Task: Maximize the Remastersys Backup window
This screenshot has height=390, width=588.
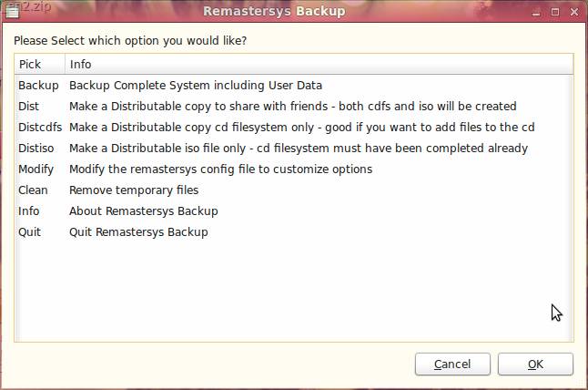Action: click(x=555, y=12)
